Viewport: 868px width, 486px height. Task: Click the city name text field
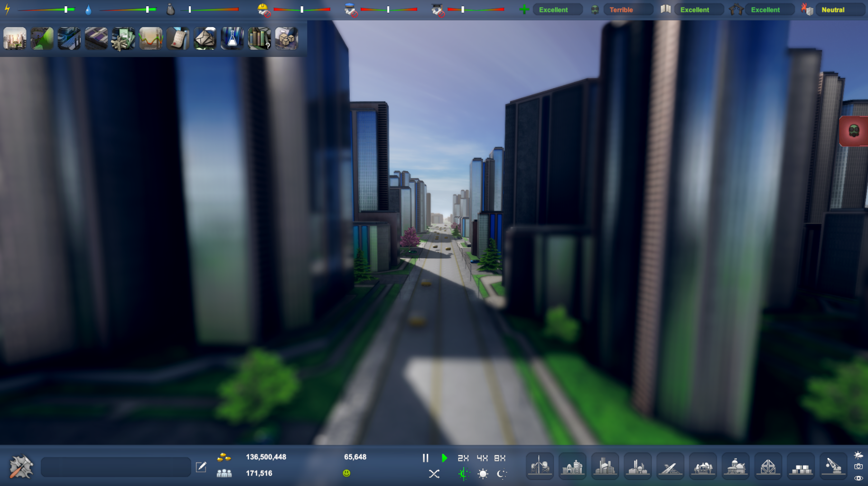pos(116,467)
